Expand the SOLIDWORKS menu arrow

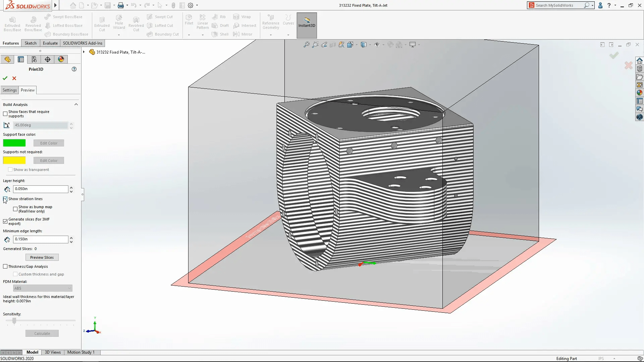point(55,5)
